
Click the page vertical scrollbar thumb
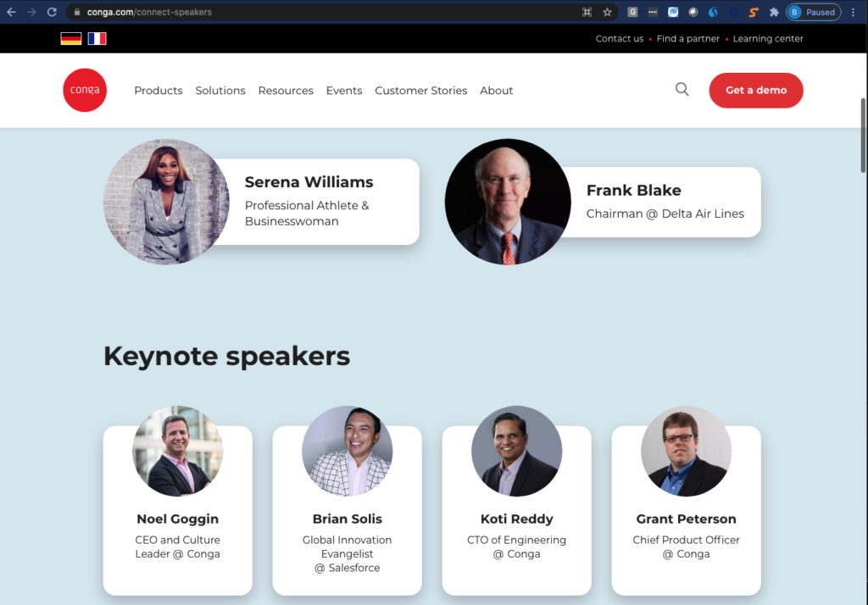pyautogui.click(x=863, y=136)
